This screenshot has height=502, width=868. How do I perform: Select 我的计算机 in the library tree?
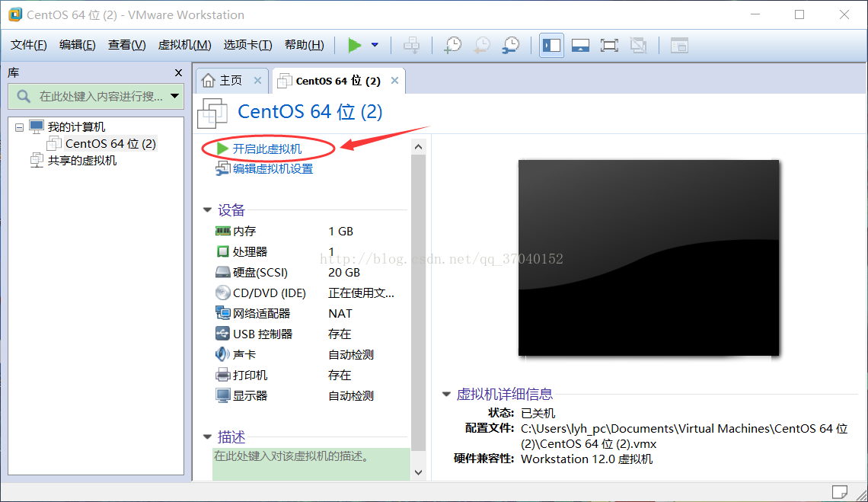(x=76, y=127)
